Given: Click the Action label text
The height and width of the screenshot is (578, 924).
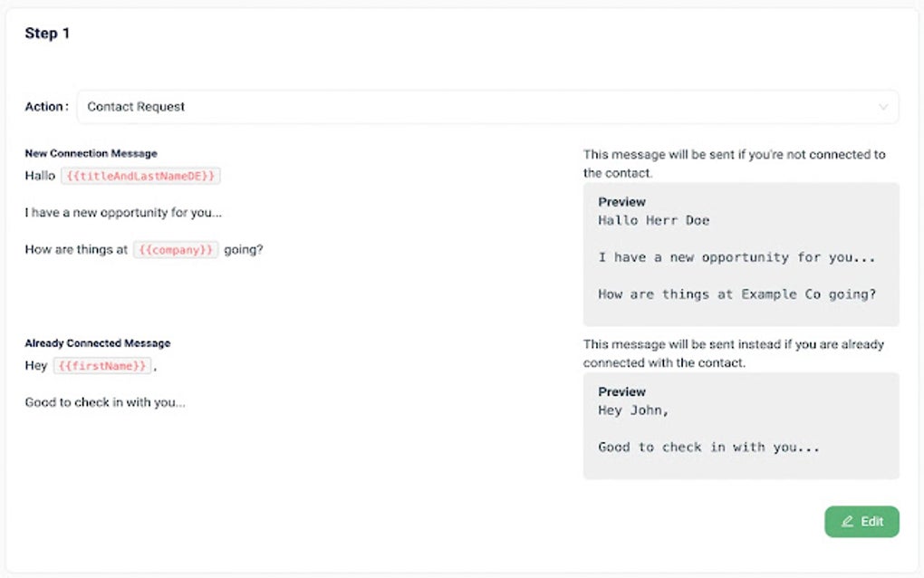Looking at the screenshot, I should coord(45,107).
